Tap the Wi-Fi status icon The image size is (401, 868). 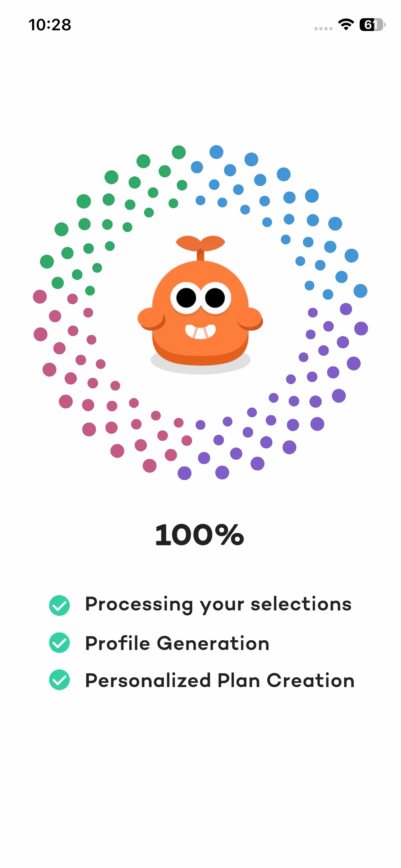345,24
